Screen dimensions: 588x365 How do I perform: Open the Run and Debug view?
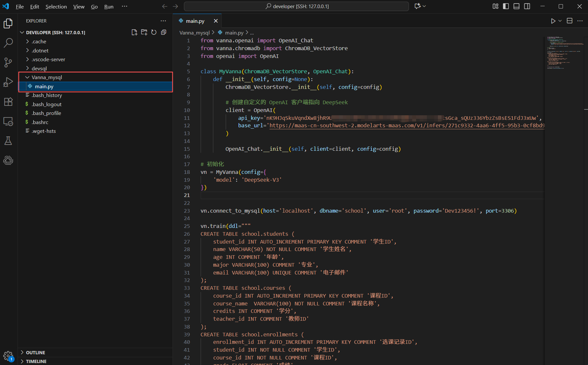click(8, 82)
